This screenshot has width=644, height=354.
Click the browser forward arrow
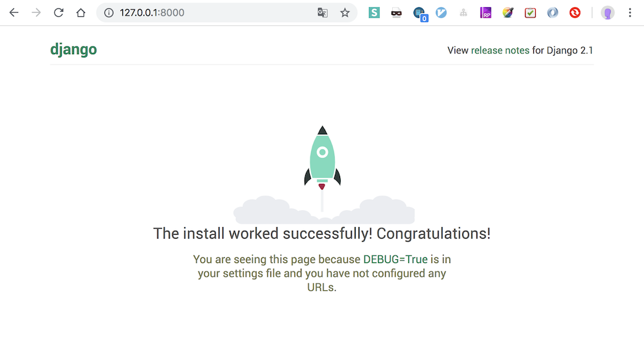[36, 13]
